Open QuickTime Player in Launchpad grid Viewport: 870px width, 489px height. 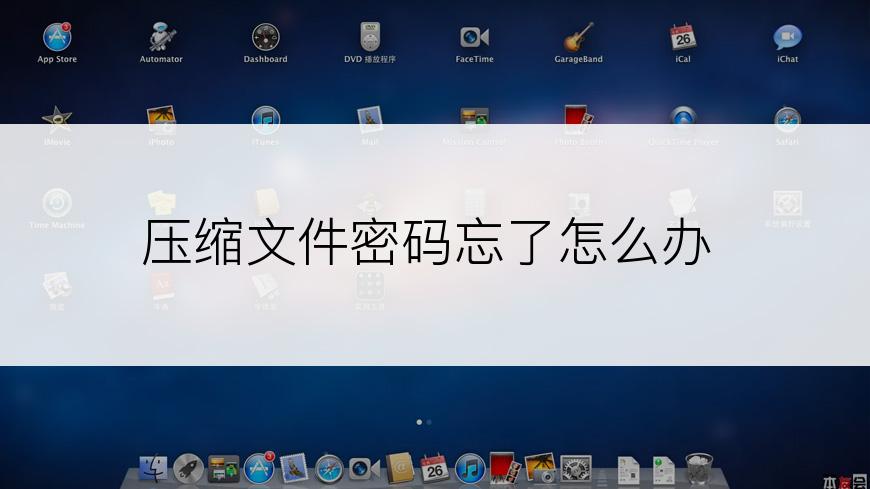coord(683,119)
